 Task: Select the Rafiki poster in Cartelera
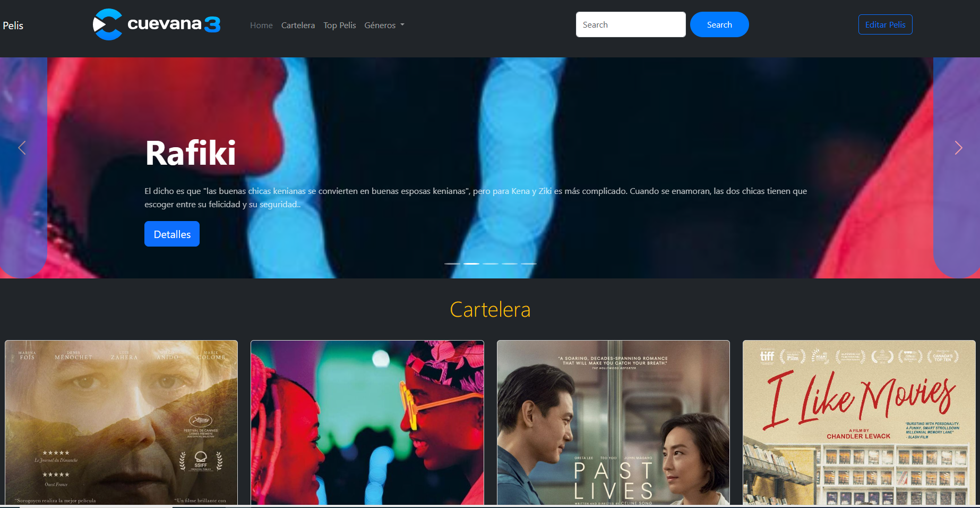coord(367,422)
